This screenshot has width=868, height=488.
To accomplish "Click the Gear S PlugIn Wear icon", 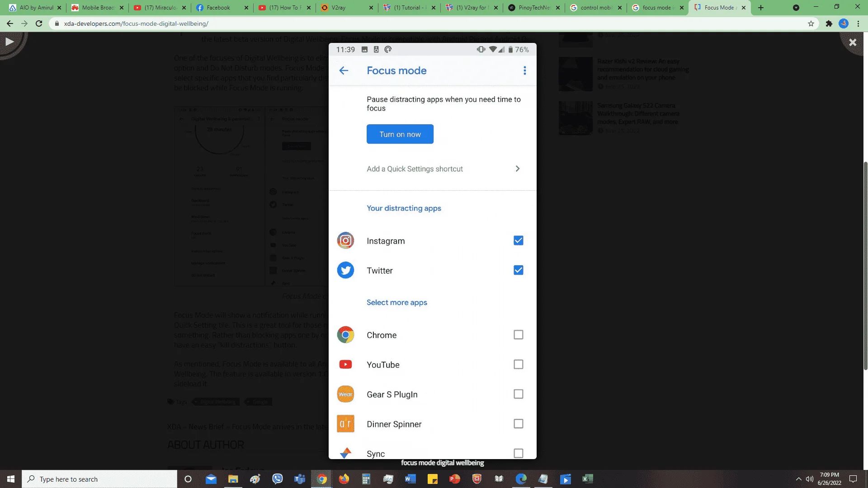I will (345, 394).
